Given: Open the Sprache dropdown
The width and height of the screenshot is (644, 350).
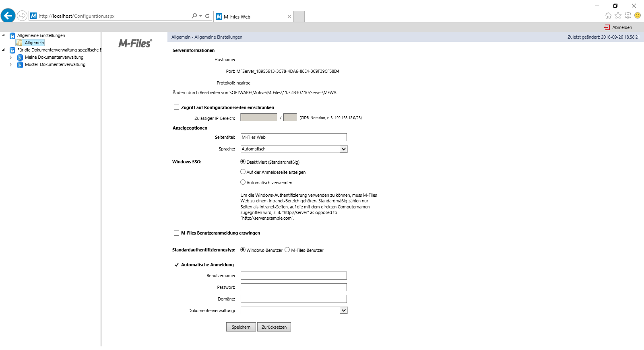Looking at the screenshot, I should (343, 149).
